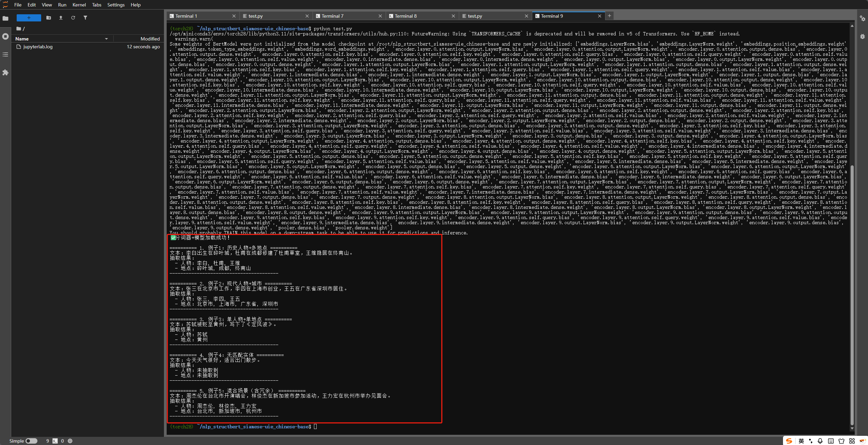
Task: Open the Edit menu
Action: point(32,5)
